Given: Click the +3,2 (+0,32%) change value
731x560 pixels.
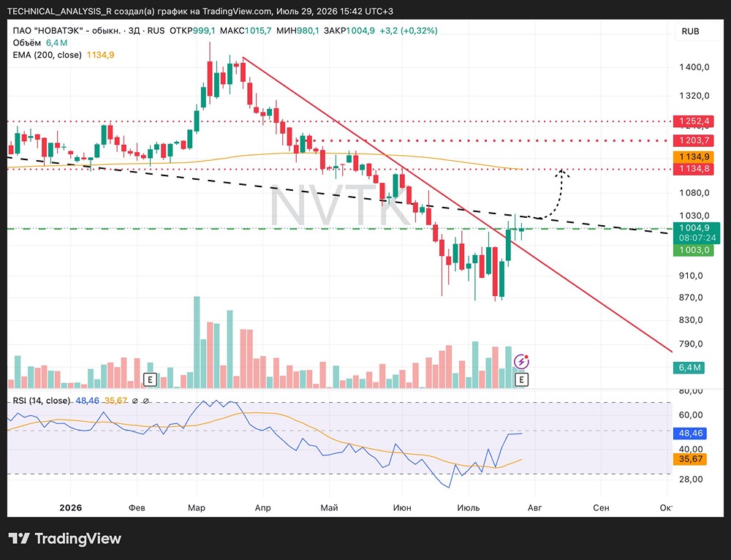Looking at the screenshot, I should 409,31.
